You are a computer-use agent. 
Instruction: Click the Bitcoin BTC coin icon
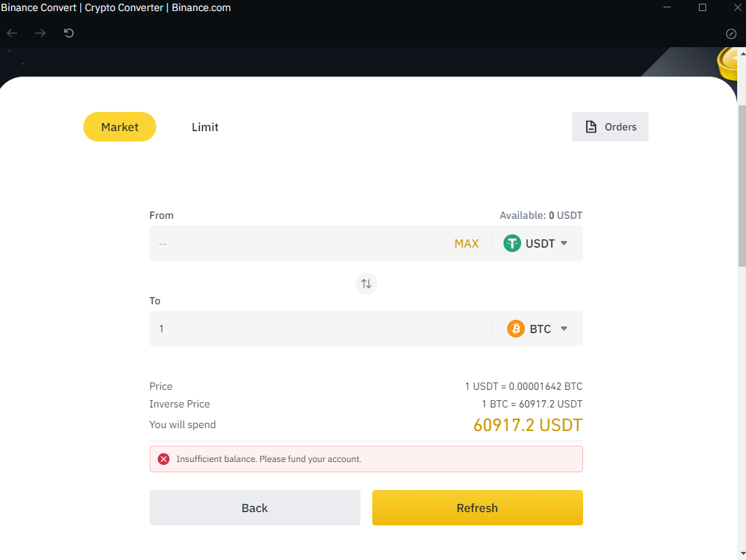click(x=516, y=329)
